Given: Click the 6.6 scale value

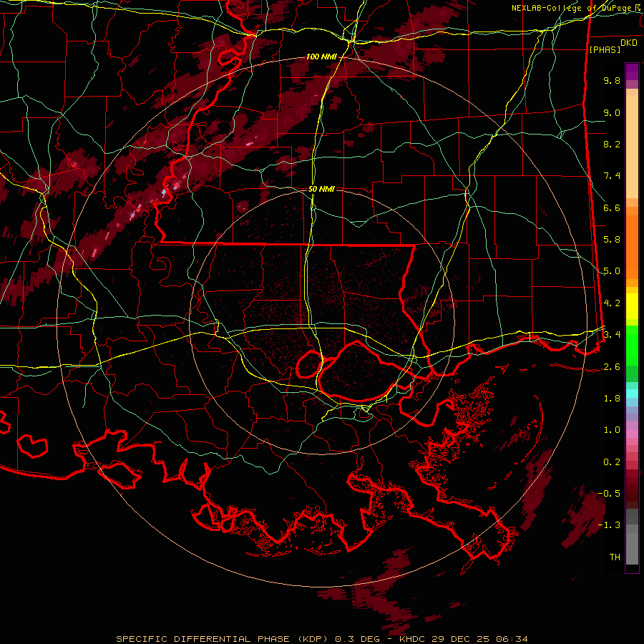Looking at the screenshot, I should point(612,208).
